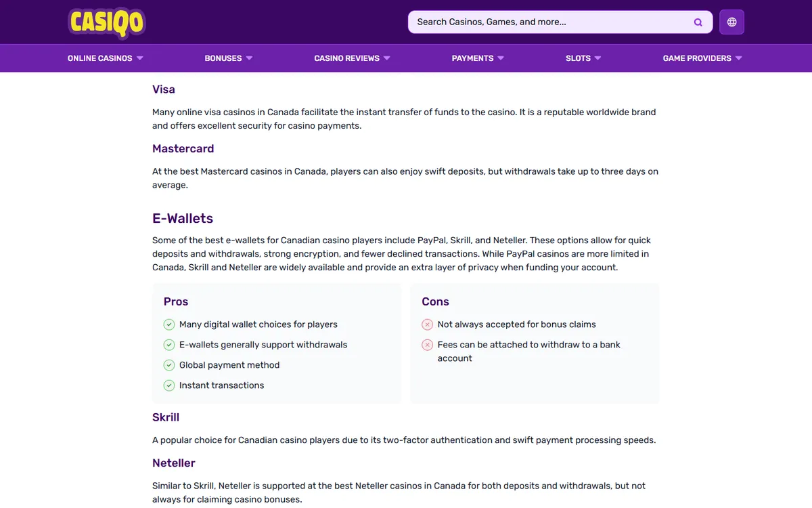The height and width of the screenshot is (508, 812).
Task: Click the Neteller heading
Action: point(174,463)
